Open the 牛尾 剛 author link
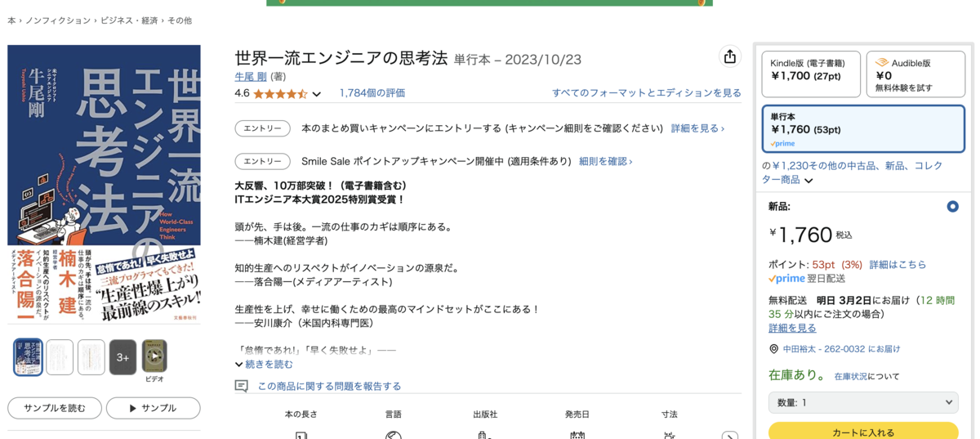Image resolution: width=980 pixels, height=439 pixels. coord(251,77)
